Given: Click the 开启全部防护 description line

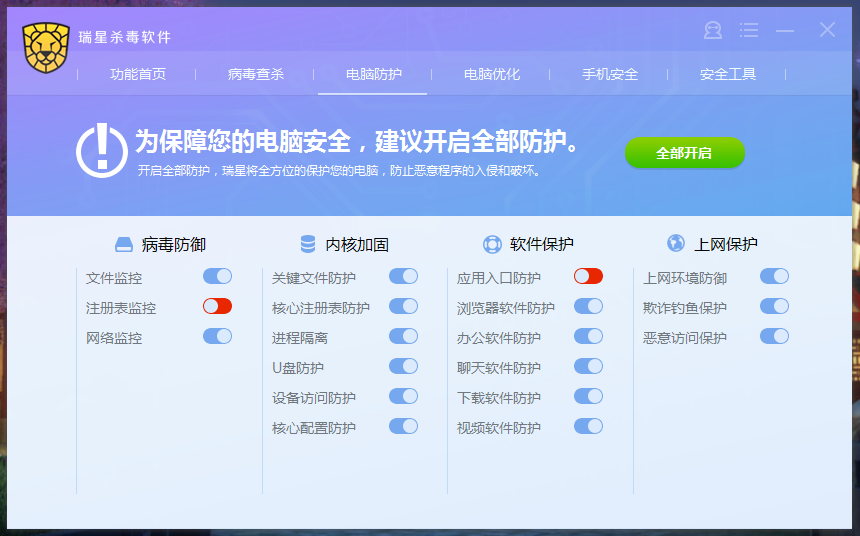Looking at the screenshot, I should click(339, 171).
